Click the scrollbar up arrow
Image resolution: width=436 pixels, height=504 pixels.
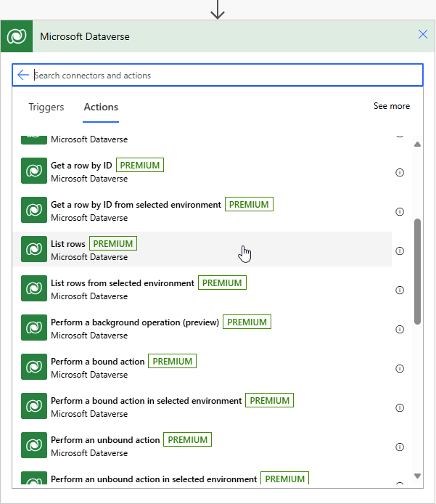417,145
